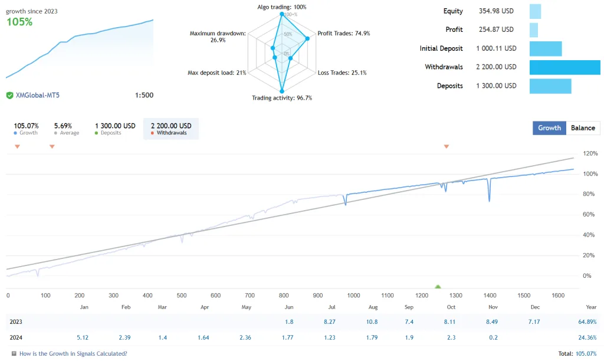Click the Algo trading node on radar chart

pos(282,14)
